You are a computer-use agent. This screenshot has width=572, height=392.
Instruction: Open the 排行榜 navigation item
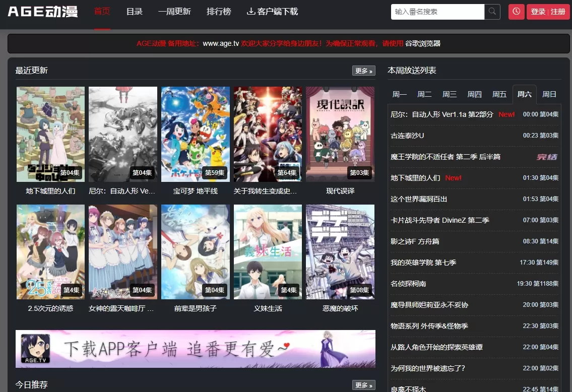(x=219, y=12)
